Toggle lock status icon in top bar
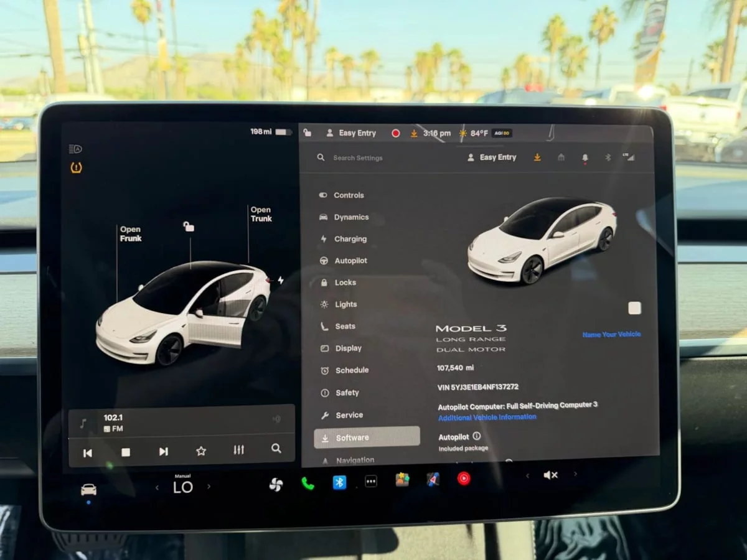The width and height of the screenshot is (747, 560). [307, 133]
